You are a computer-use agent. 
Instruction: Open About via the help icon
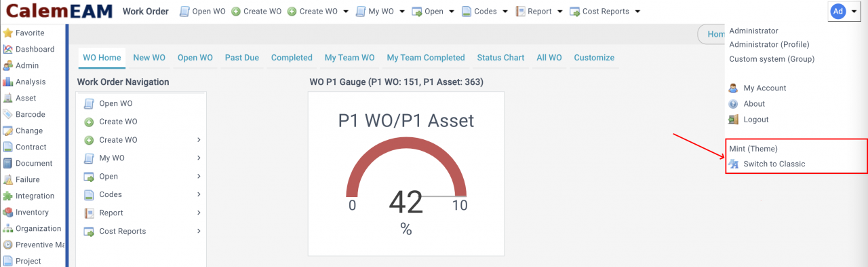733,104
